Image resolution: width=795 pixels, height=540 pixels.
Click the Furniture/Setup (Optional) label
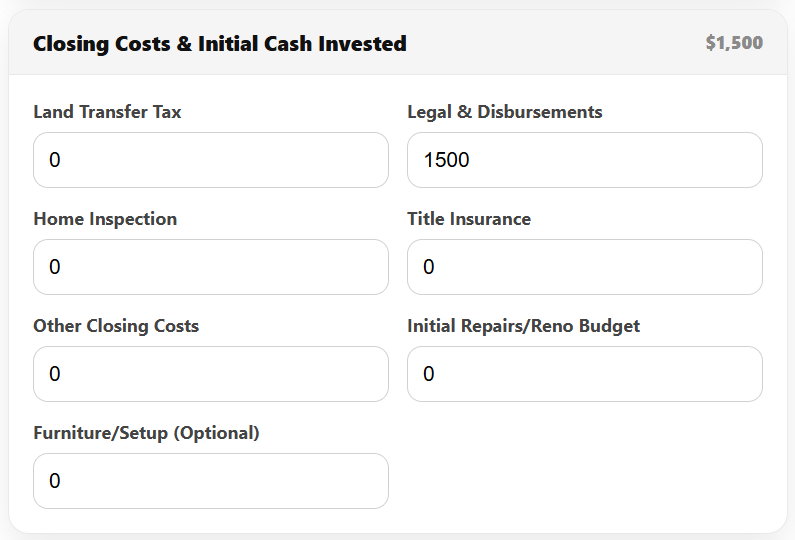146,433
